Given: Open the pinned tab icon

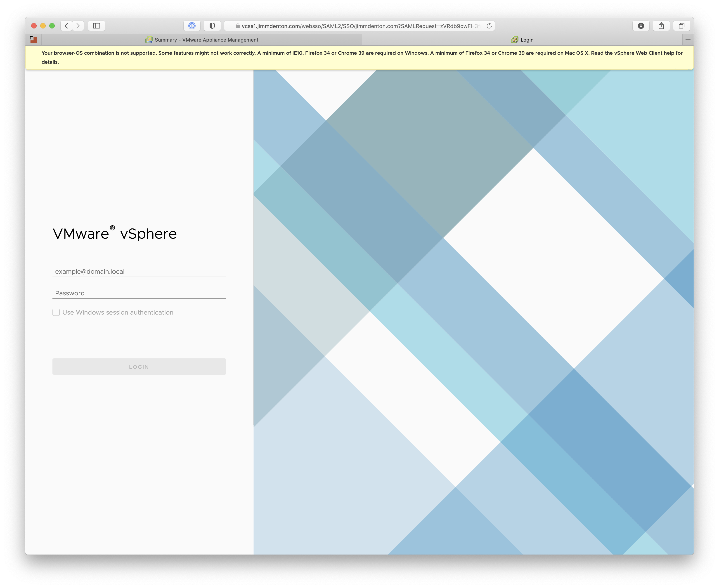Looking at the screenshot, I should (x=33, y=40).
